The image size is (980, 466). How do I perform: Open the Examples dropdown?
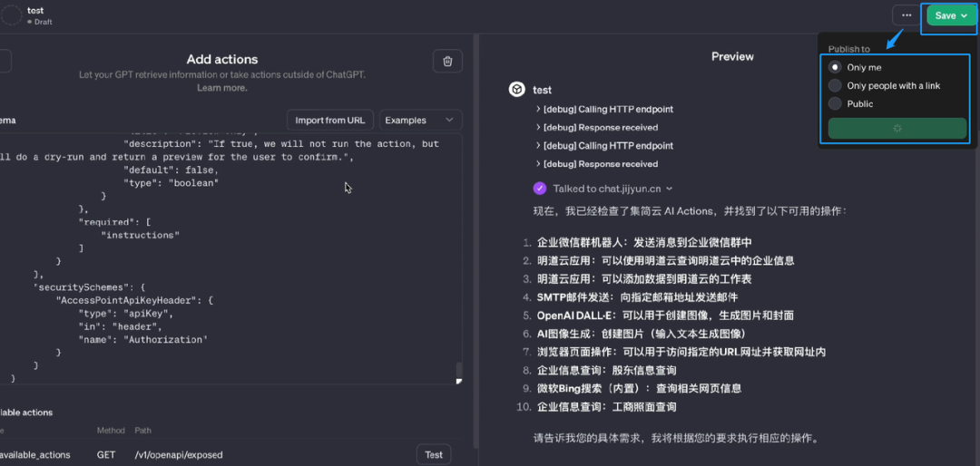[x=421, y=120]
